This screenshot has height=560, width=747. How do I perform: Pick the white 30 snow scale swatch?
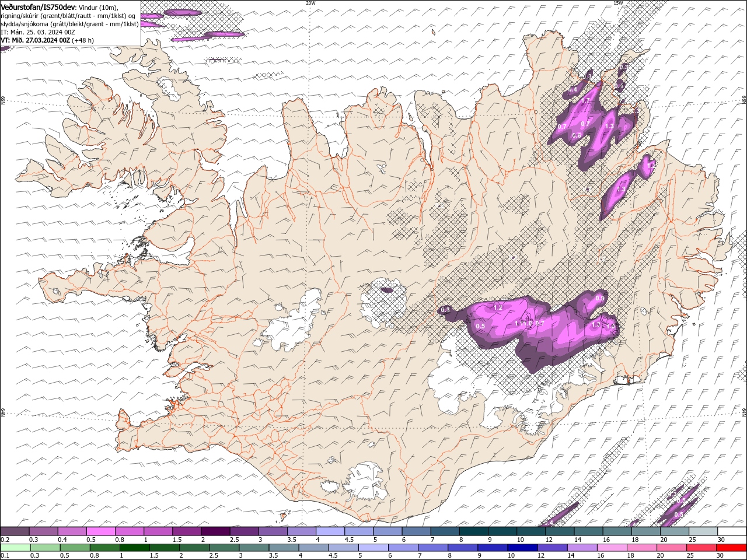(x=732, y=531)
